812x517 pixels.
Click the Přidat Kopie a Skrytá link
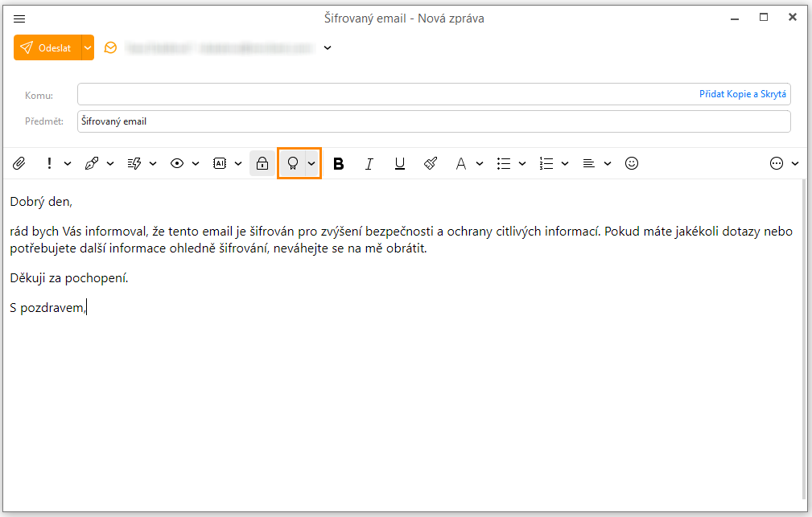click(742, 95)
